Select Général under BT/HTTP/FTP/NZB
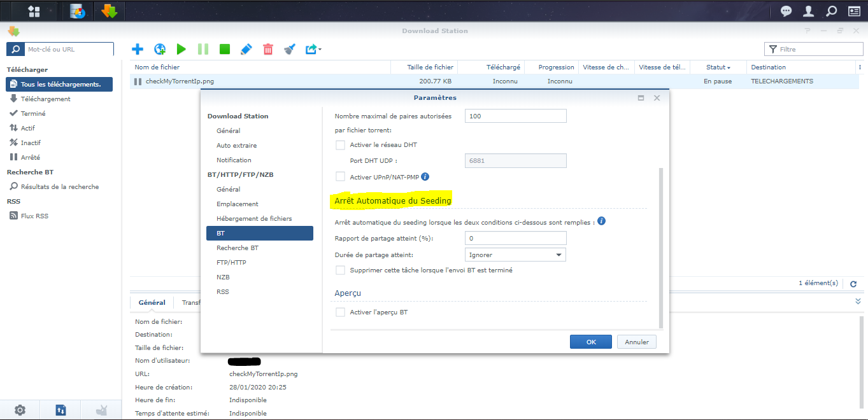 point(228,190)
